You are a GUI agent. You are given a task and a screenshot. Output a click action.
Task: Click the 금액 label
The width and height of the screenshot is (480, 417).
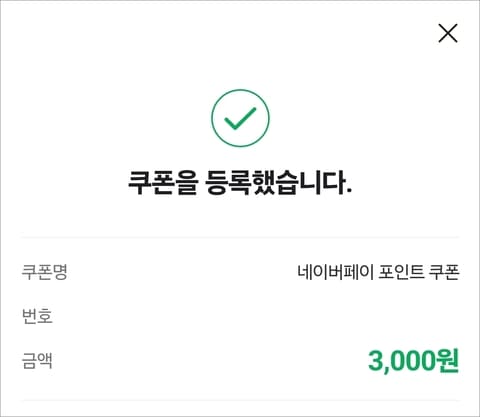click(37, 360)
